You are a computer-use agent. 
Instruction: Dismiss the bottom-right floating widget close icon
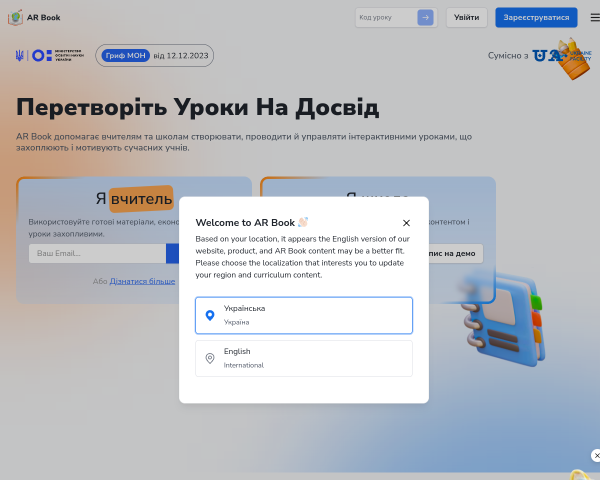coord(597,456)
